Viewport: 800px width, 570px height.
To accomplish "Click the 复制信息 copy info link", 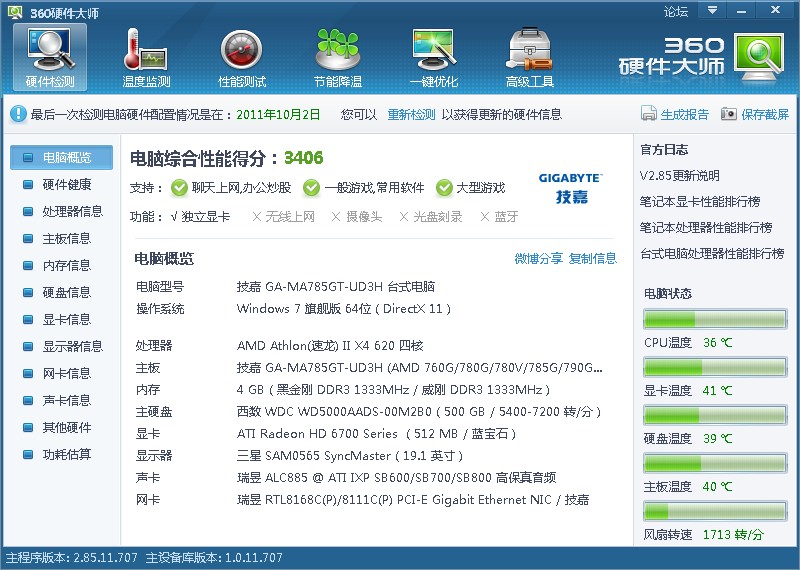I will 593,258.
